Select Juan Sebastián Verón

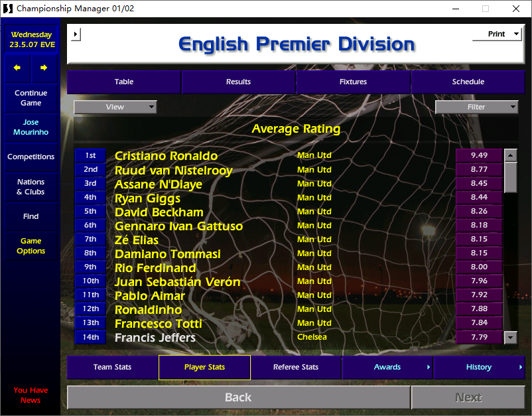pyautogui.click(x=178, y=282)
